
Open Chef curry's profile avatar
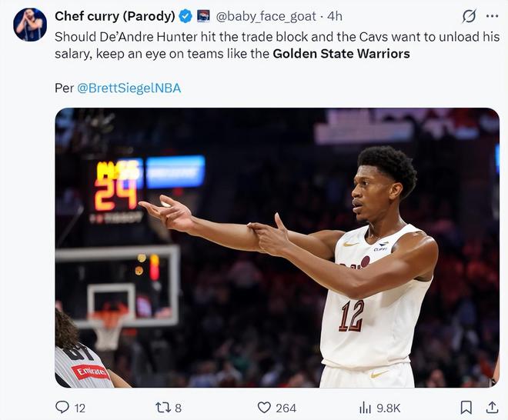[x=30, y=25]
